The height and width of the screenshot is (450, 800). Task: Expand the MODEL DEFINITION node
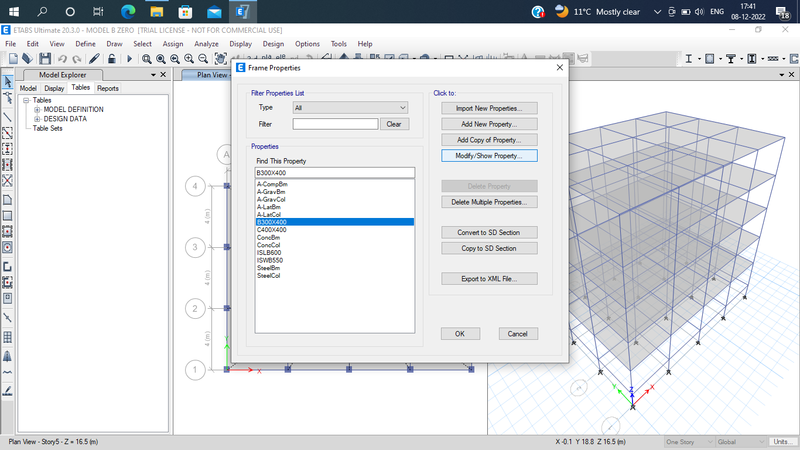pyautogui.click(x=37, y=110)
